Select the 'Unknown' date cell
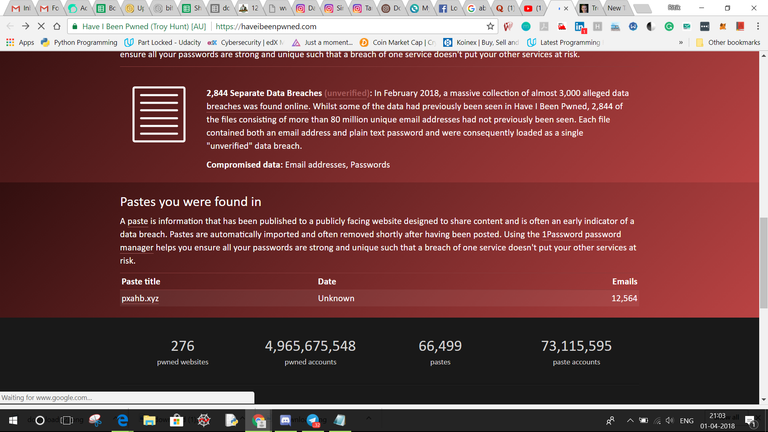Image resolution: width=768 pixels, height=432 pixels. (x=336, y=298)
